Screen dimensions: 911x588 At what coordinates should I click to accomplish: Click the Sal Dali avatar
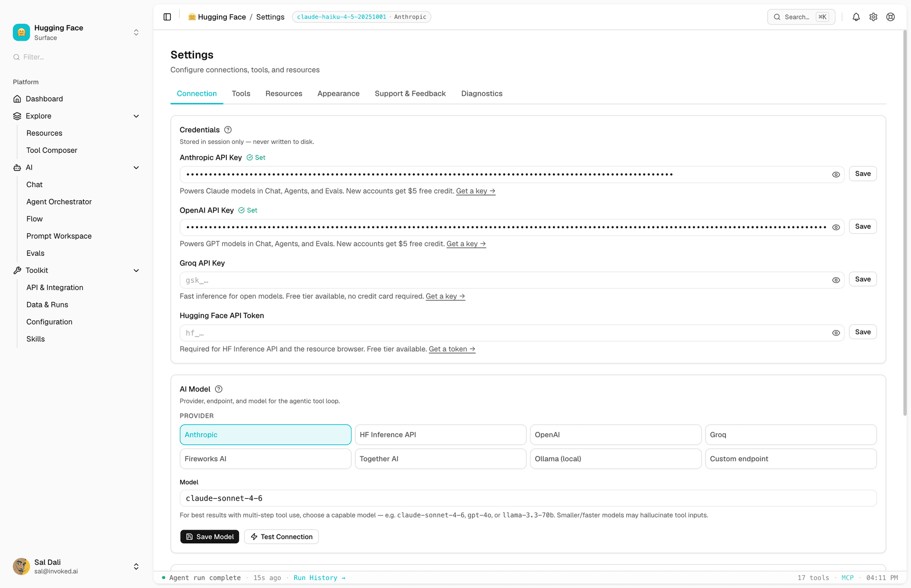pos(21,567)
